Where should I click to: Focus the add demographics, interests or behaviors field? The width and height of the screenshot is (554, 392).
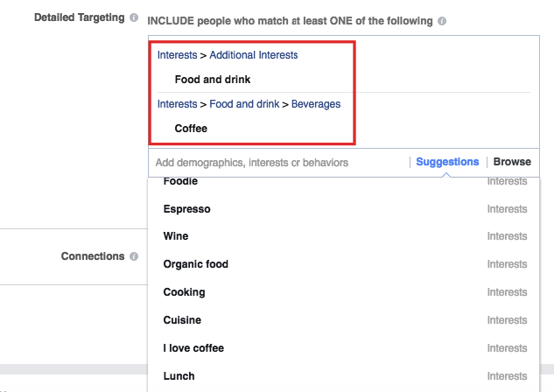coord(279,163)
